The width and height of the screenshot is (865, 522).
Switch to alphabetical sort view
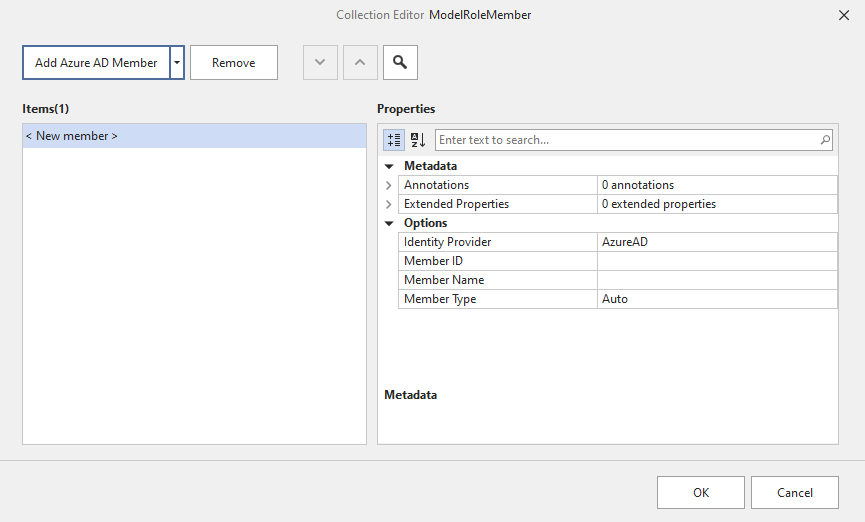tap(418, 140)
